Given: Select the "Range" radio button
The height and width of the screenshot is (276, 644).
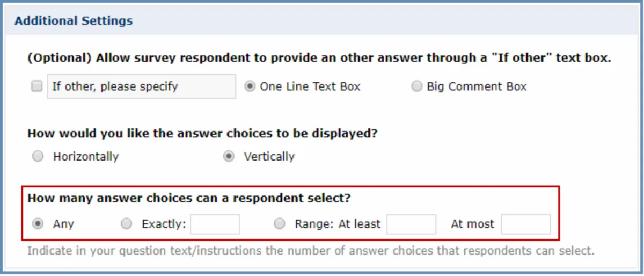Looking at the screenshot, I should coord(279,224).
